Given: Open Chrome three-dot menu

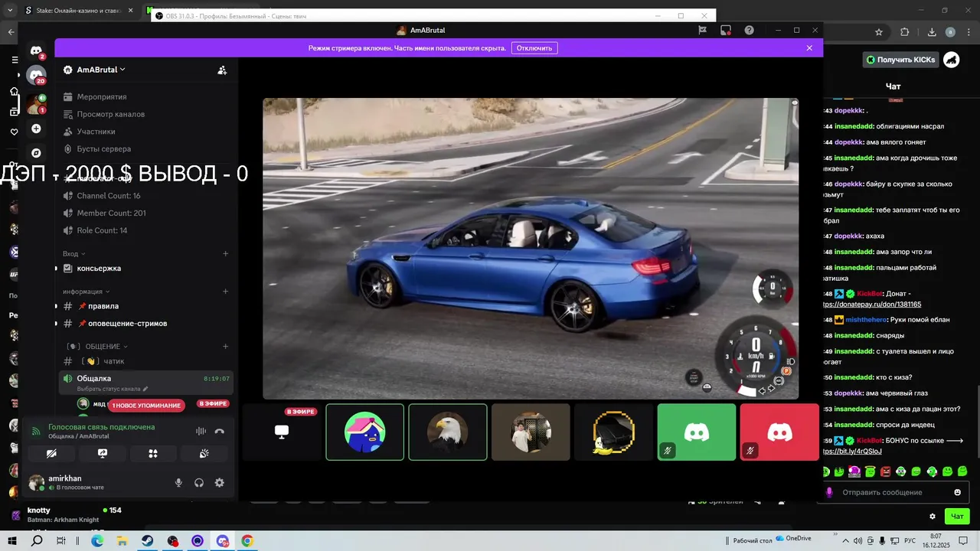Looking at the screenshot, I should click(969, 32).
